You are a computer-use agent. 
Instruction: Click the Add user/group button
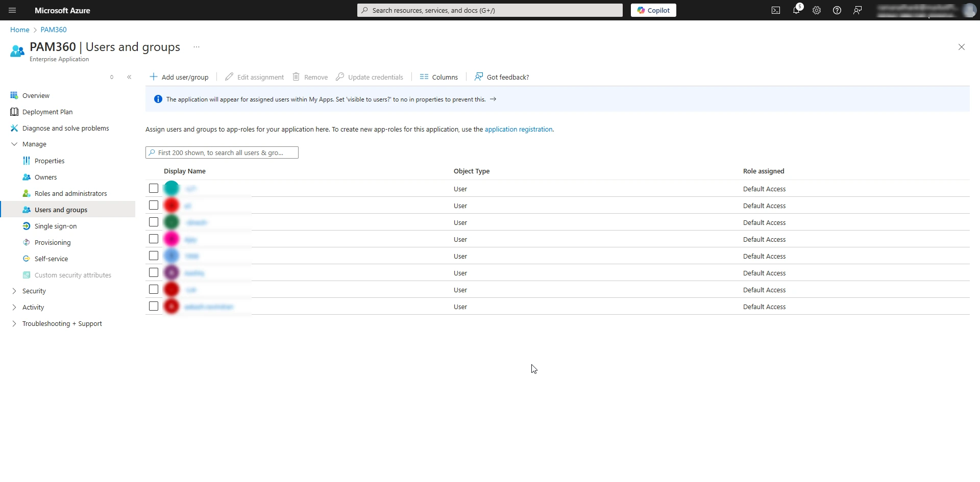(x=179, y=77)
